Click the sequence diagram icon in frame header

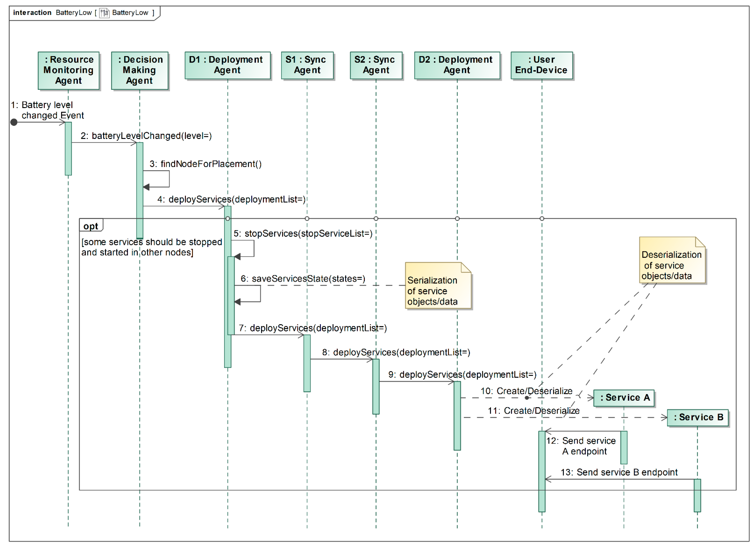point(104,13)
